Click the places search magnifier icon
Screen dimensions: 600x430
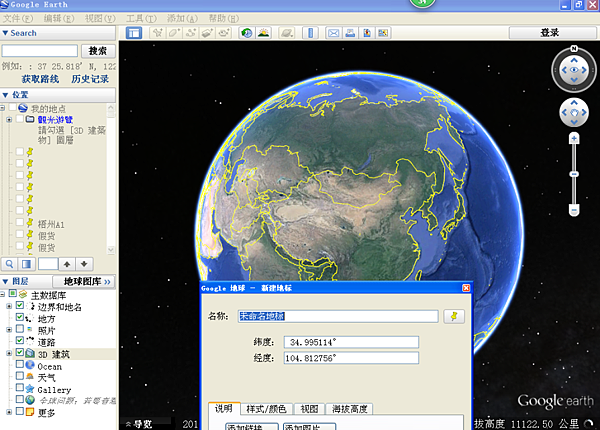[10, 264]
